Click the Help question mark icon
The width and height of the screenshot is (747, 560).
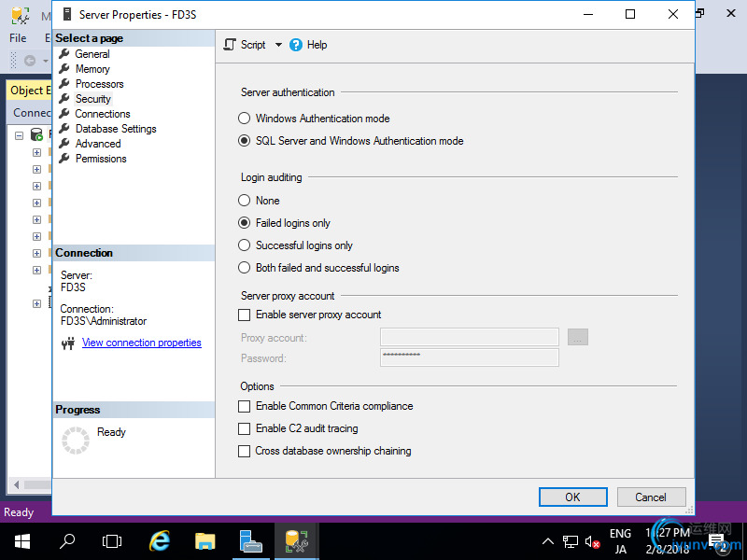click(x=296, y=45)
